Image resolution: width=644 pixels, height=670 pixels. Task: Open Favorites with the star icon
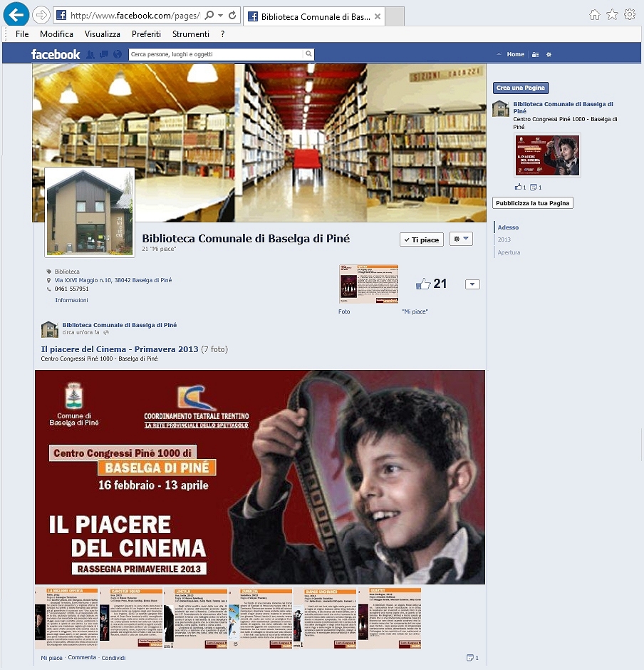[x=612, y=15]
